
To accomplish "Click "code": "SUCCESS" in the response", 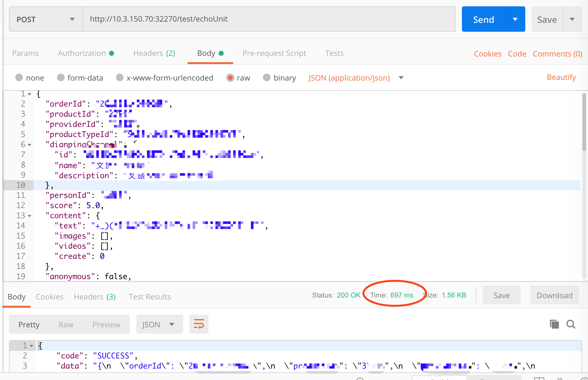I will pyautogui.click(x=97, y=356).
